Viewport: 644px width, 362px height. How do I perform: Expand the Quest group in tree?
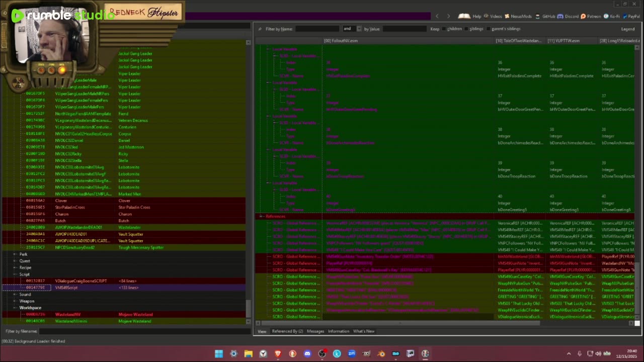tap(15, 261)
